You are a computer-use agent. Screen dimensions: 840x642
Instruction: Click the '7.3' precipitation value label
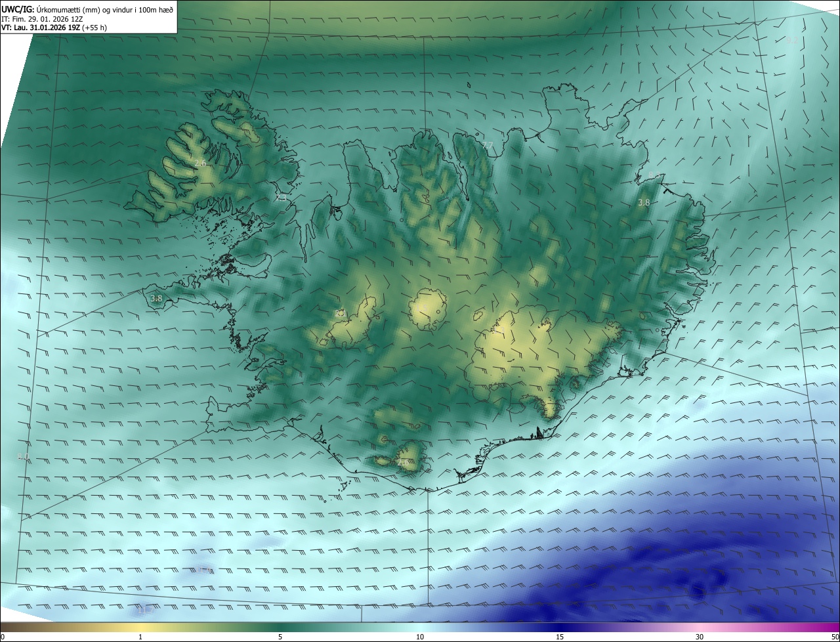pos(281,198)
